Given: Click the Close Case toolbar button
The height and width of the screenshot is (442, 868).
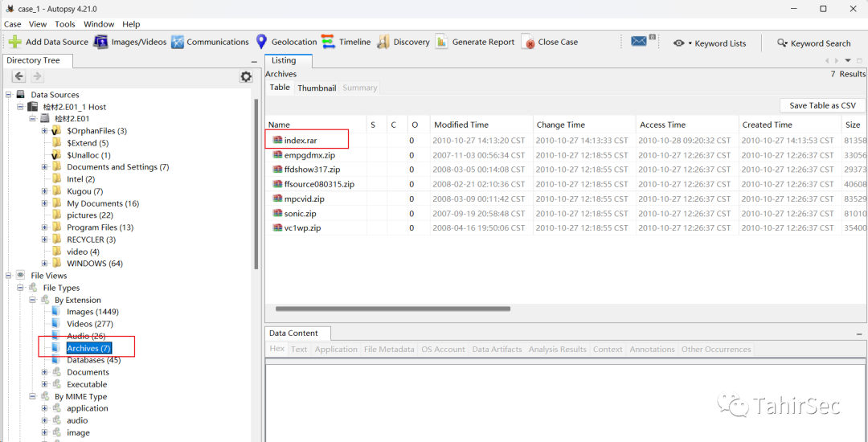Looking at the screenshot, I should pos(550,42).
